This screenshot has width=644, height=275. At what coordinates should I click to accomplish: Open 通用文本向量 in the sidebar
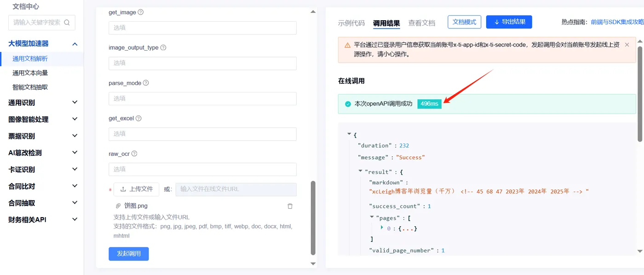point(30,73)
